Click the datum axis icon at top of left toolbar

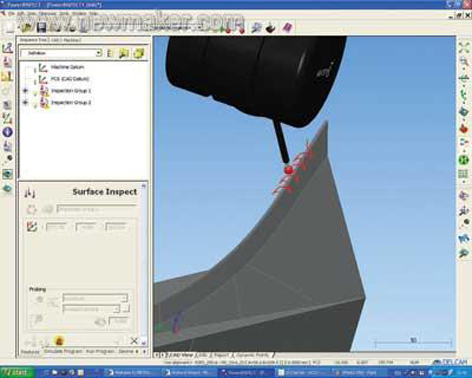point(7,48)
